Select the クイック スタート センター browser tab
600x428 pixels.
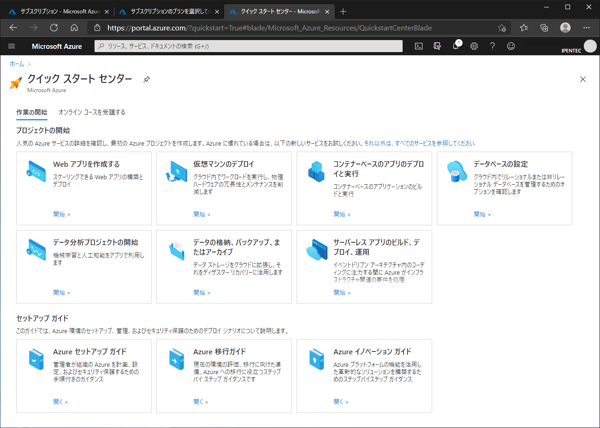click(280, 12)
